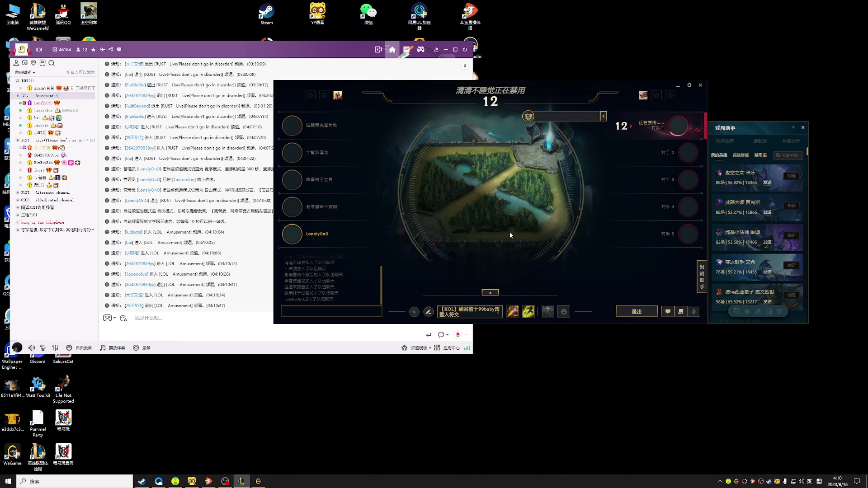The height and width of the screenshot is (488, 868).
Task: Pin the 对局助手 panel
Action: (793, 127)
